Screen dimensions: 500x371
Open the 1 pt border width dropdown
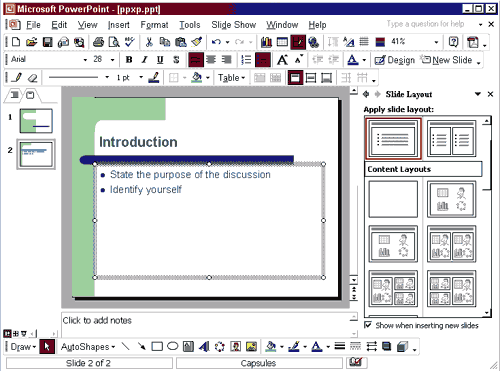click(141, 78)
